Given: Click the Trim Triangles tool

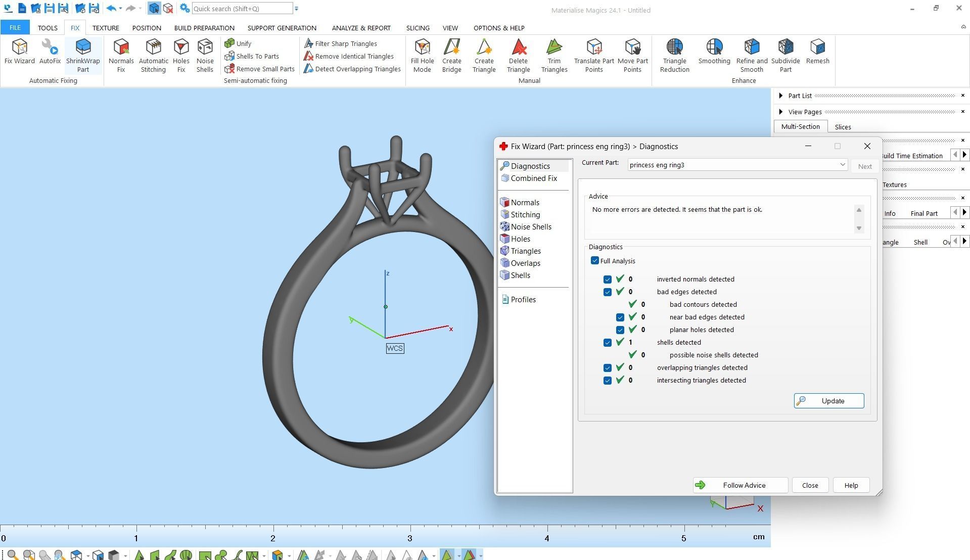Looking at the screenshot, I should tap(554, 56).
